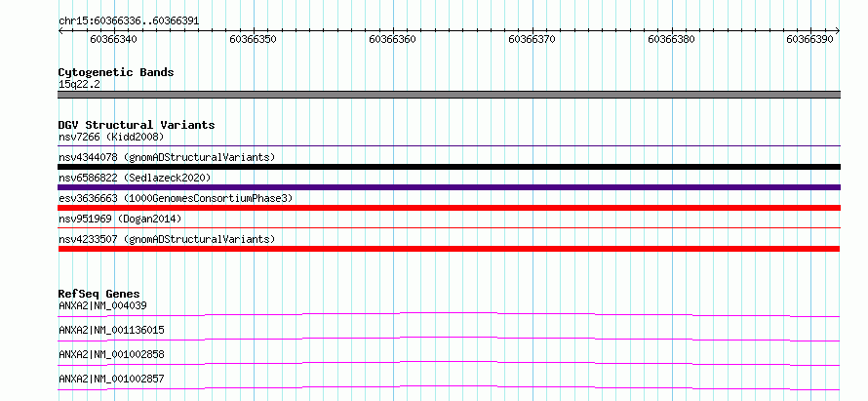
Task: Select transcript label ANXA2|NM_001002857
Action: pyautogui.click(x=111, y=379)
